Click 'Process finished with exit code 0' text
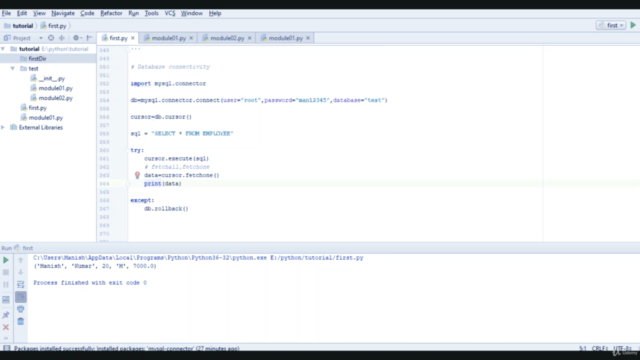The width and height of the screenshot is (640, 360). click(x=90, y=282)
